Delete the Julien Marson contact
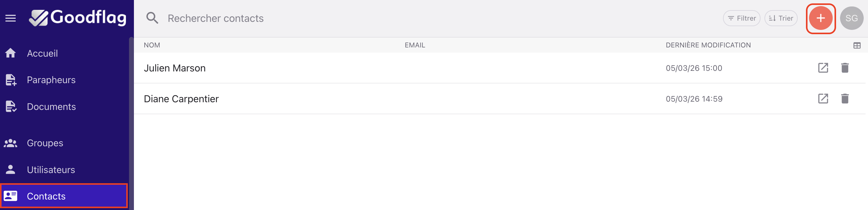 pyautogui.click(x=845, y=68)
